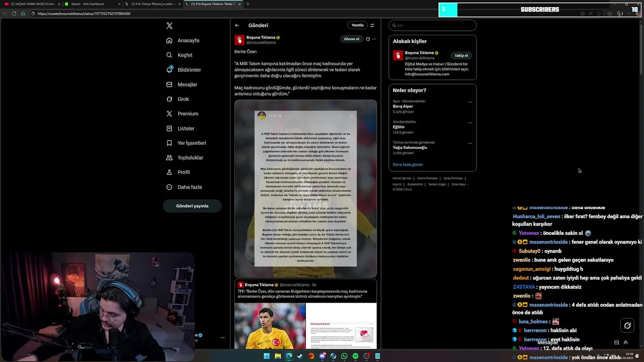The image size is (644, 362).
Task: Open OBS Studio from taskbar
Action: coord(366,356)
